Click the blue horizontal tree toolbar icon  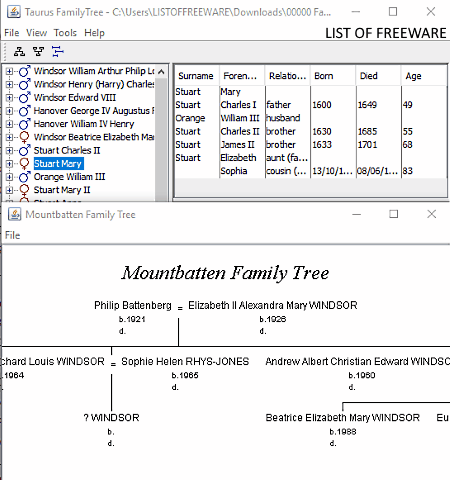coord(57,52)
